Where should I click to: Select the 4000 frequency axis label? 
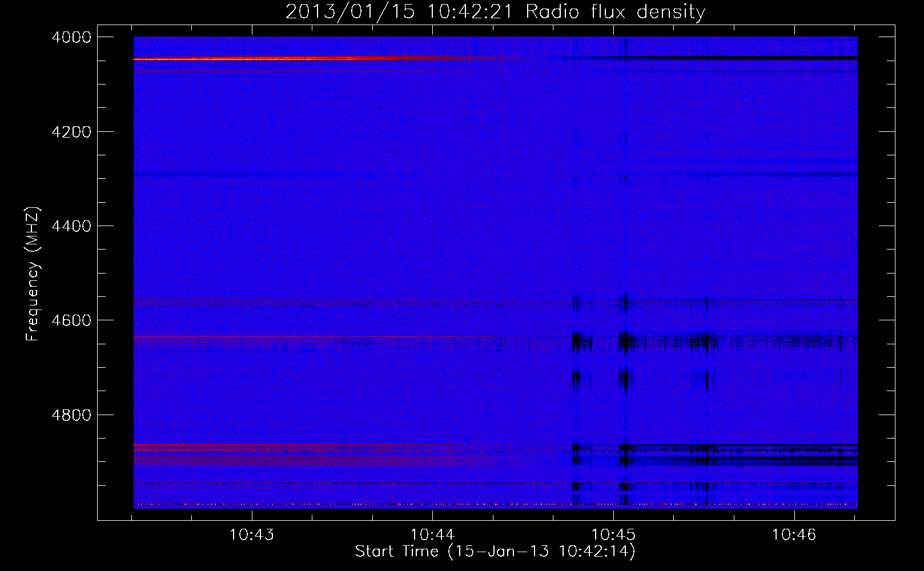pos(71,37)
